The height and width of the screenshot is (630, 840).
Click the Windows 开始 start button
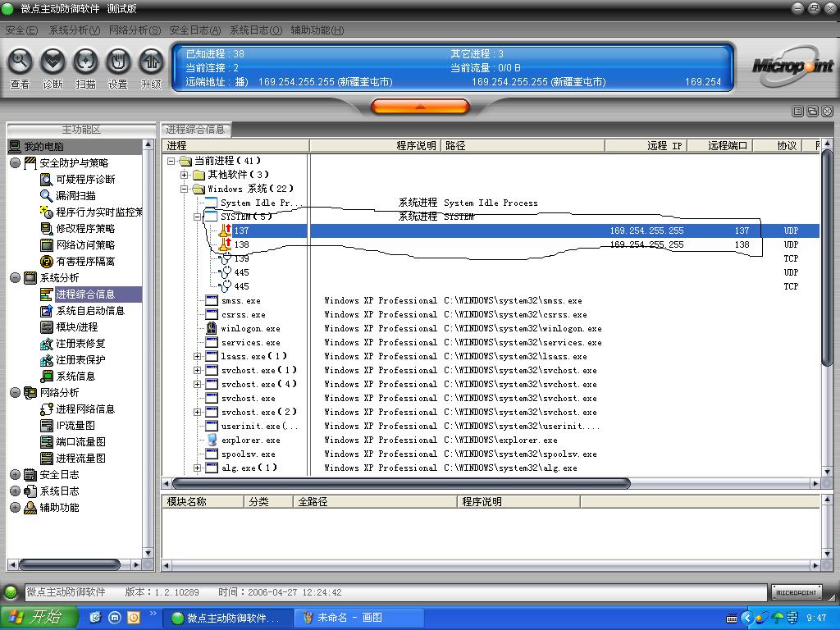pos(39,618)
